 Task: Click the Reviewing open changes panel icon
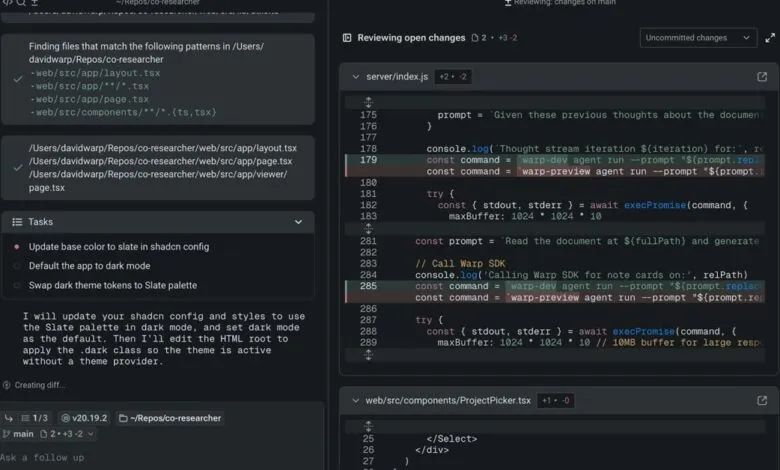coord(347,38)
